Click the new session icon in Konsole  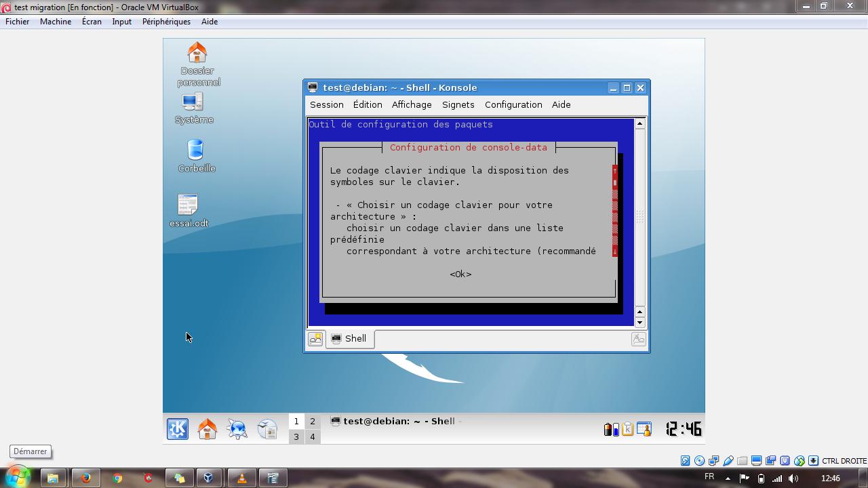(315, 339)
